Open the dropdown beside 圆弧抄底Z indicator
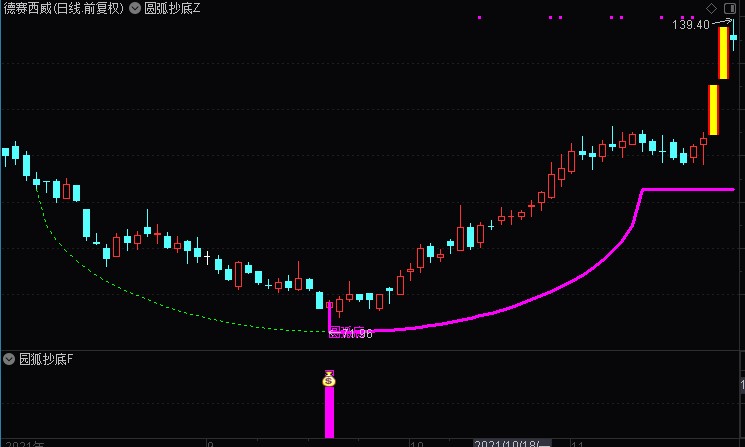Screen dimensions: 745x447 pos(135,8)
